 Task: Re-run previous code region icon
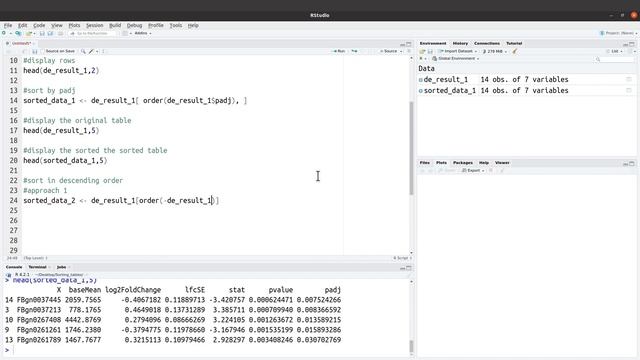tap(354, 51)
